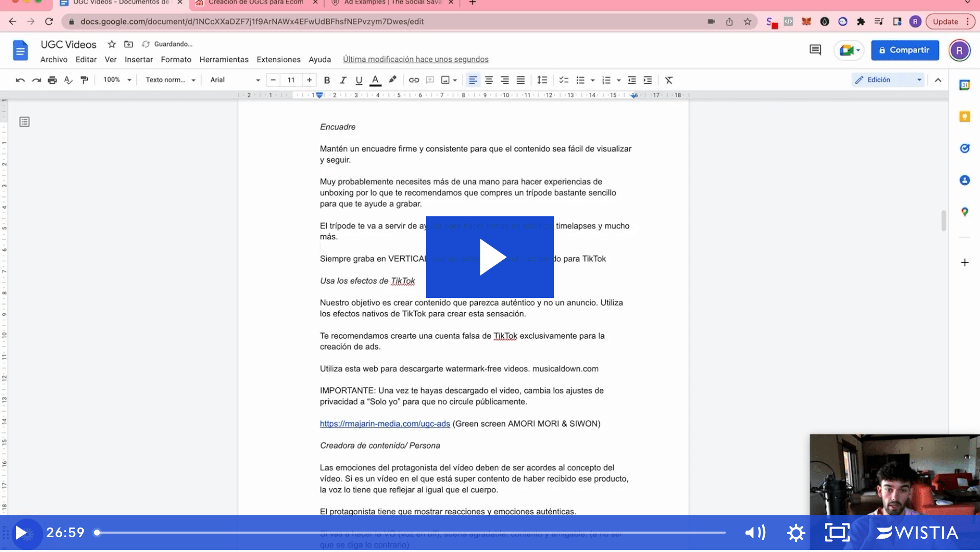Open Google Calendar side panel
This screenshot has height=552, width=980.
(x=965, y=85)
